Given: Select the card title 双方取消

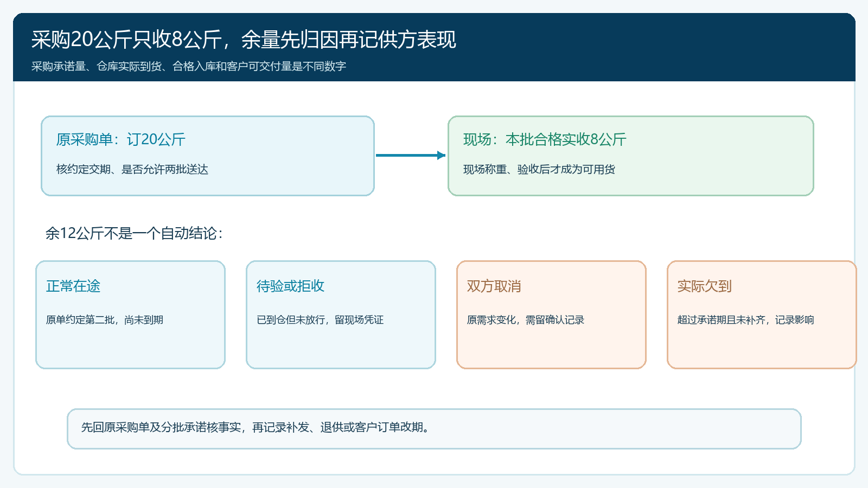Looking at the screenshot, I should click(x=494, y=286).
